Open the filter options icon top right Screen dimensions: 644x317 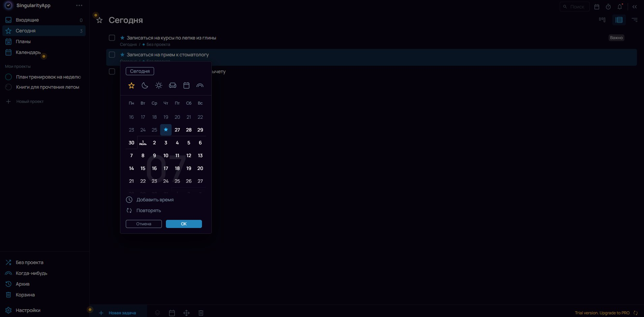(x=635, y=20)
